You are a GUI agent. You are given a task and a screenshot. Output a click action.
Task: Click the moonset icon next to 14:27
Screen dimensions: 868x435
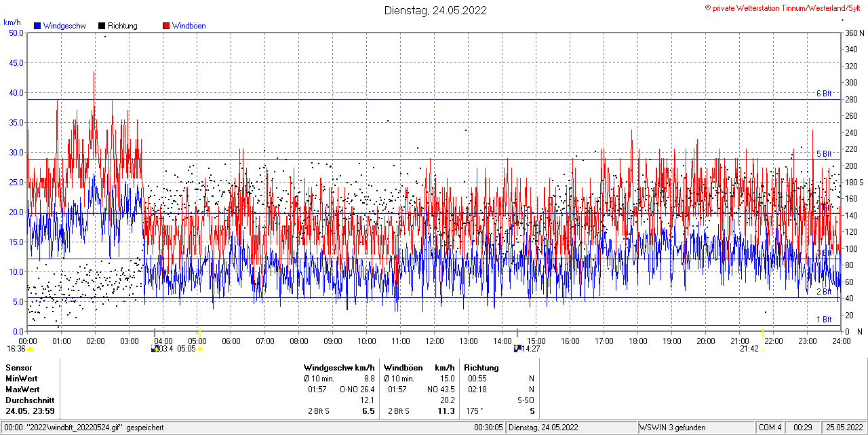pos(517,348)
